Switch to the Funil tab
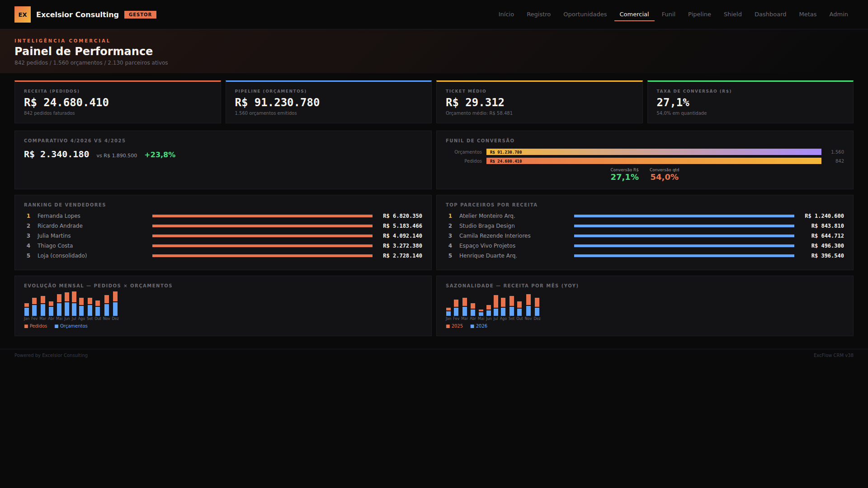 668,14
